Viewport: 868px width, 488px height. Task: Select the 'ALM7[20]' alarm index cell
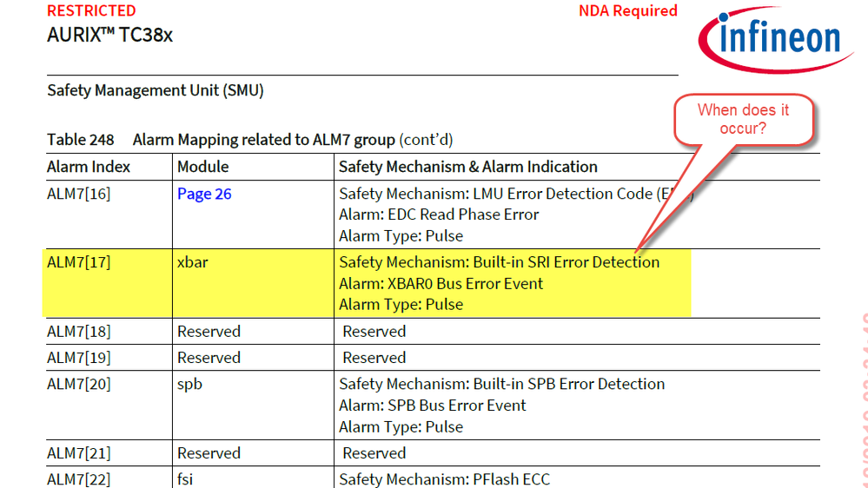(78, 384)
